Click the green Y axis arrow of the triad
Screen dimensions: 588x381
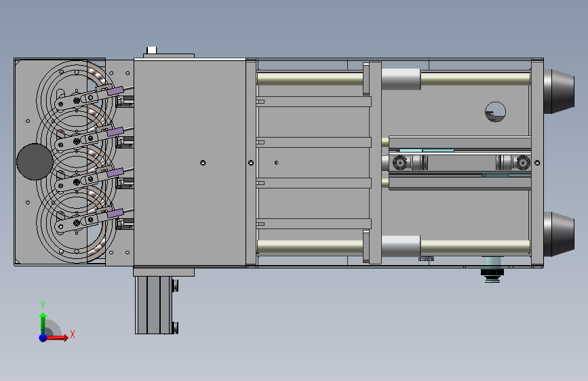[43, 323]
